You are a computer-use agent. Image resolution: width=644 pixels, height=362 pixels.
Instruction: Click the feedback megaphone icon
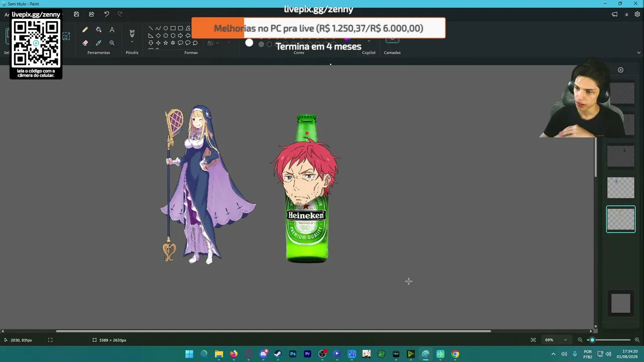pyautogui.click(x=614, y=15)
